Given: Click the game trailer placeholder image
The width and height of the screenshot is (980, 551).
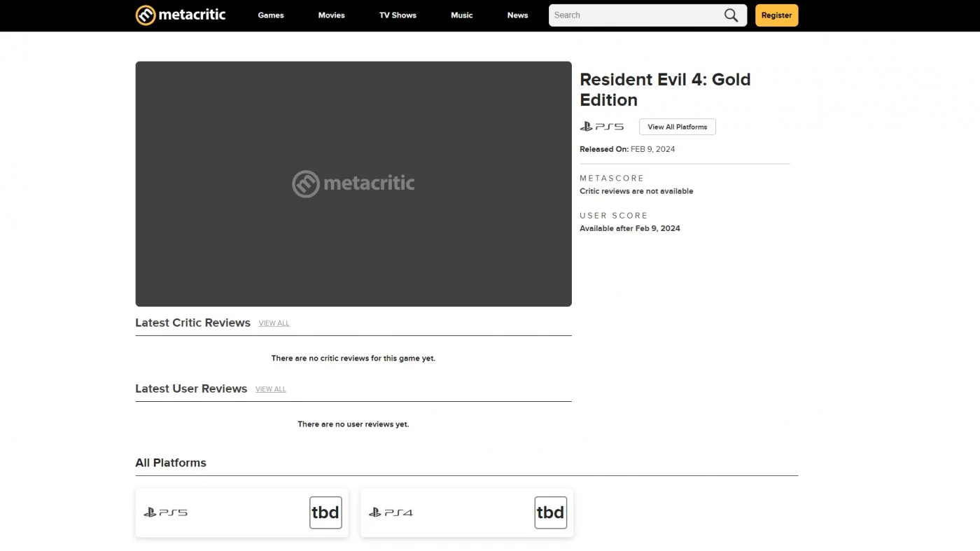Looking at the screenshot, I should point(353,183).
